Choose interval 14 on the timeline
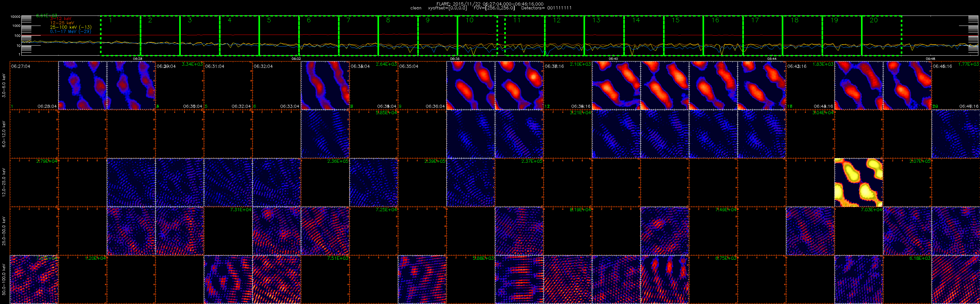The height and width of the screenshot is (304, 980). [644, 36]
